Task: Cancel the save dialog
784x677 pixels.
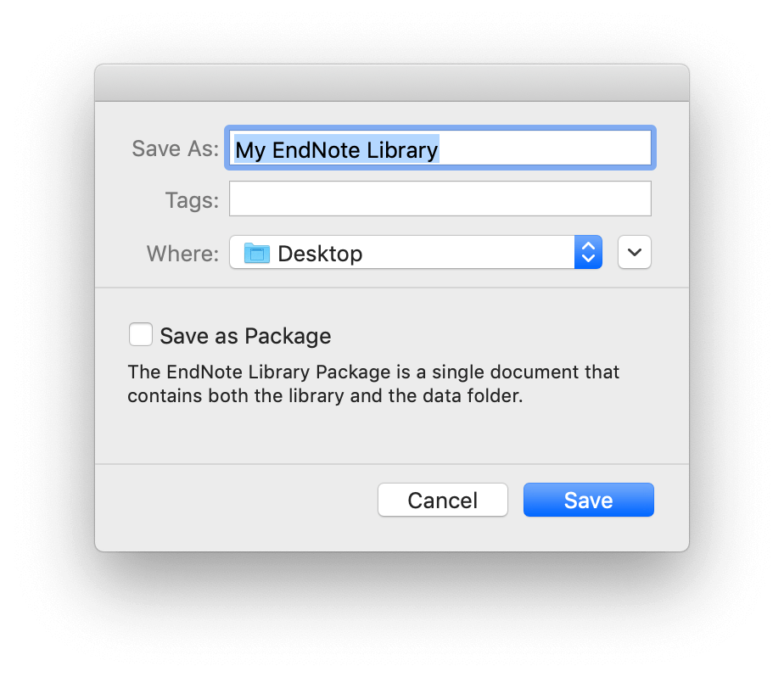Action: [443, 500]
